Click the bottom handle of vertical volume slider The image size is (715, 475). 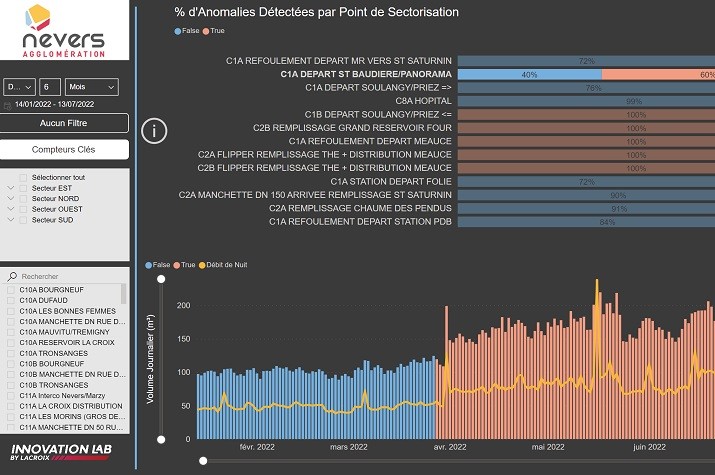[161, 439]
